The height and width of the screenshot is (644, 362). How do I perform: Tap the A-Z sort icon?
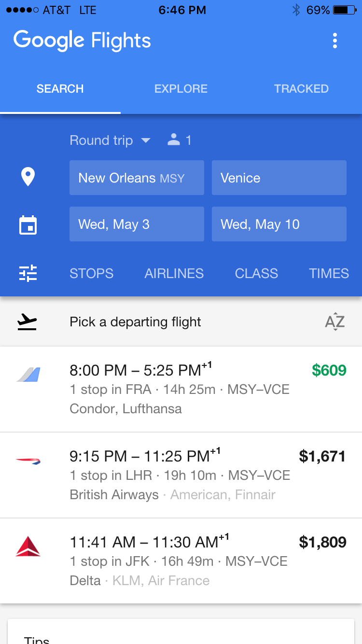click(x=335, y=322)
